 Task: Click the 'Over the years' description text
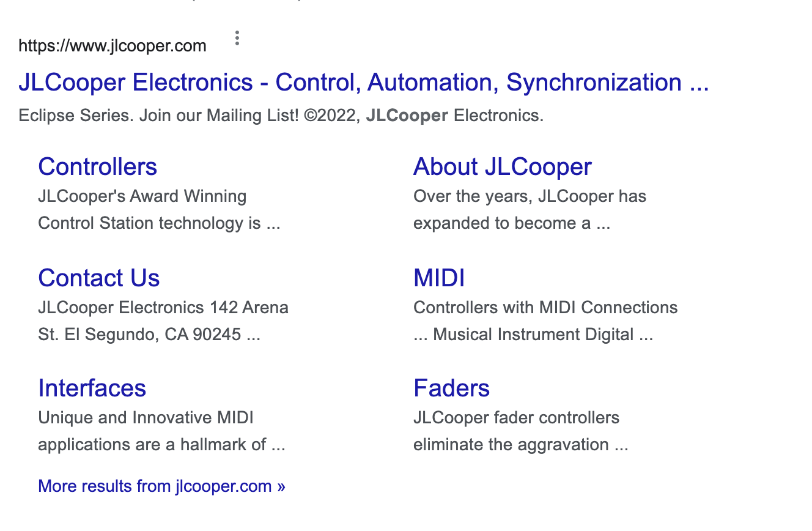530,210
